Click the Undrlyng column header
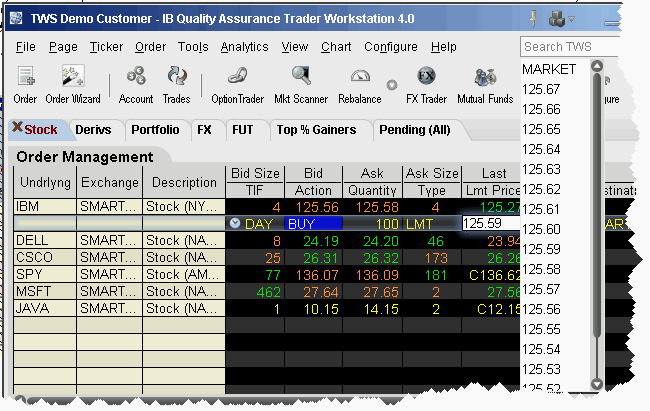Image resolution: width=650 pixels, height=411 pixels. 45,182
